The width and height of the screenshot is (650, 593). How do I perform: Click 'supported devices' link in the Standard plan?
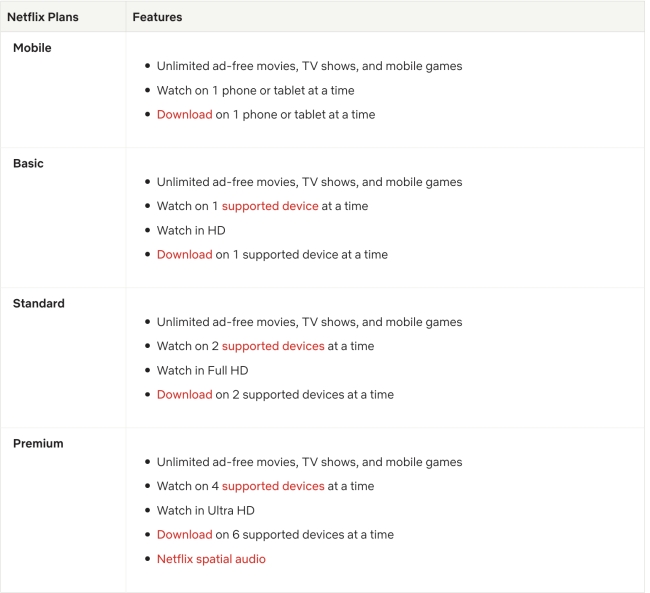tap(273, 347)
